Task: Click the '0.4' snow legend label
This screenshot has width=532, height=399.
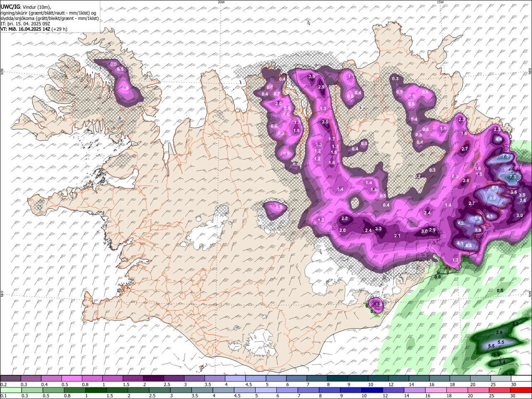Action: point(44,384)
